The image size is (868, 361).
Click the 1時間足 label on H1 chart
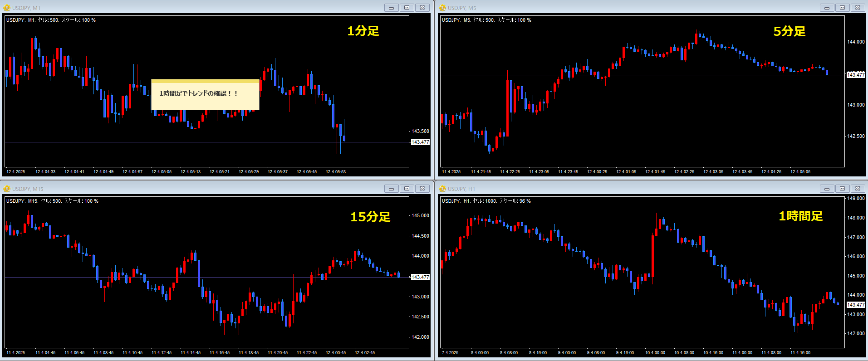coord(801,216)
